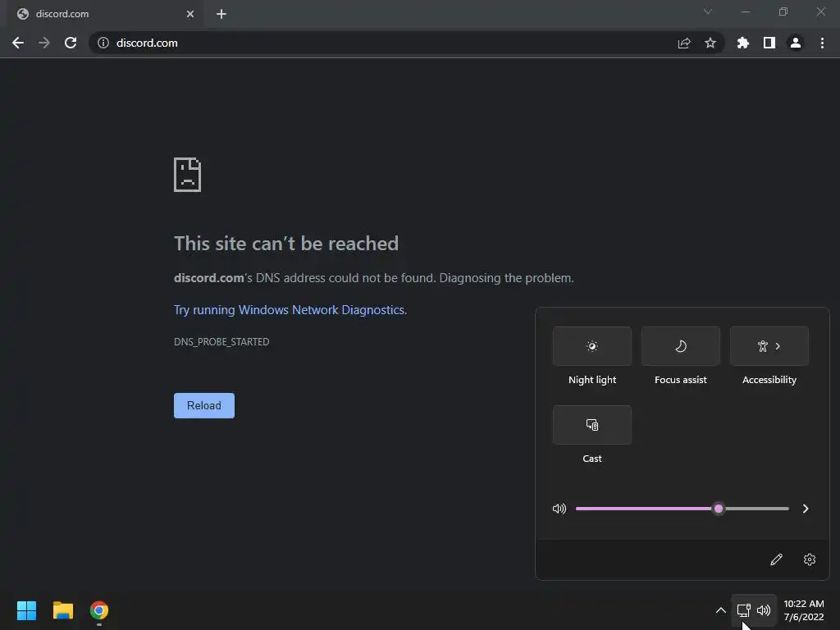The width and height of the screenshot is (840, 630).
Task: Select the discord.com tab
Action: [x=105, y=14]
